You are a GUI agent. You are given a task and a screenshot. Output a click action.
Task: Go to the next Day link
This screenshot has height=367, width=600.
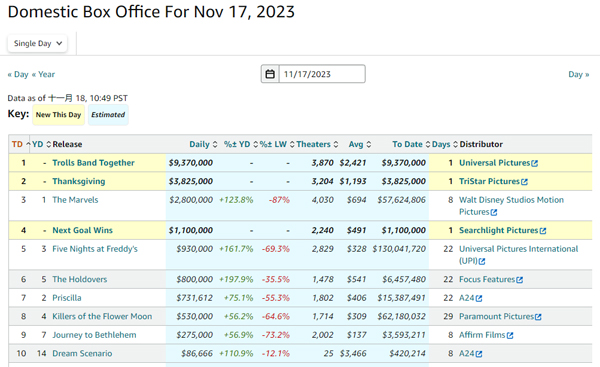[x=579, y=74]
